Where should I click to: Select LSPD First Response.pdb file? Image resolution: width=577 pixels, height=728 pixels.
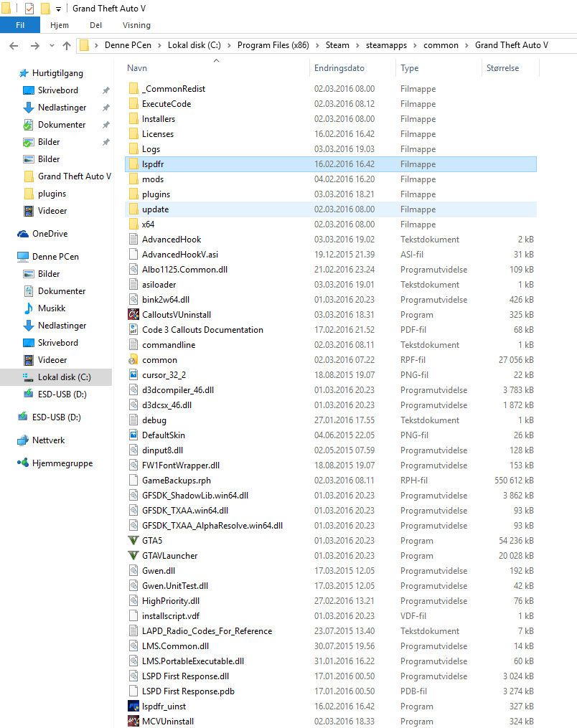pyautogui.click(x=331, y=691)
